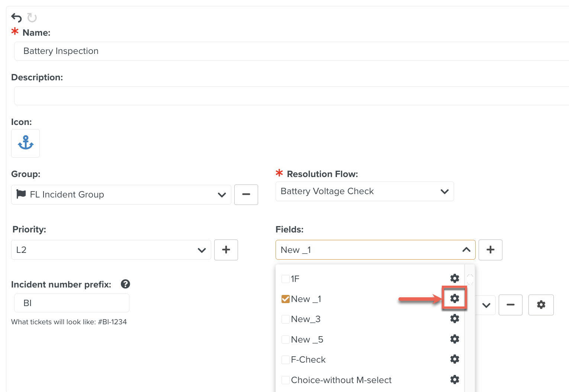Click the undo arrow icon
Image resolution: width=569 pixels, height=392 pixels.
pyautogui.click(x=16, y=17)
